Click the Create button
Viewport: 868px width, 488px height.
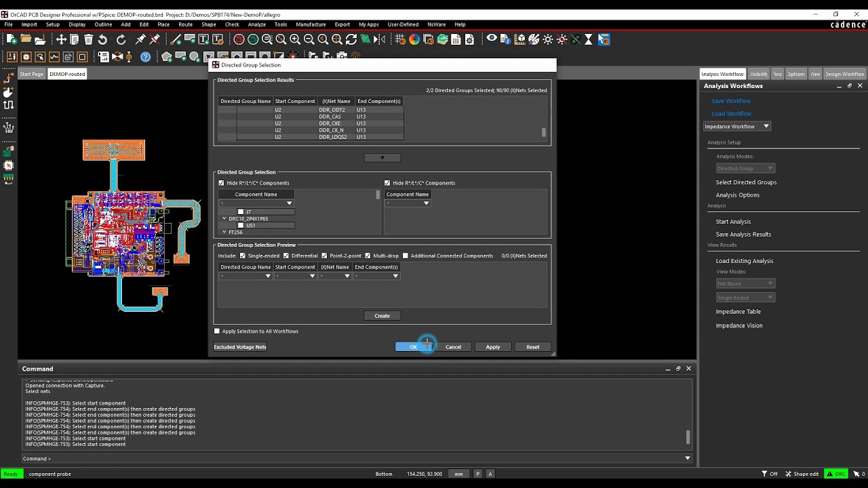tap(382, 316)
